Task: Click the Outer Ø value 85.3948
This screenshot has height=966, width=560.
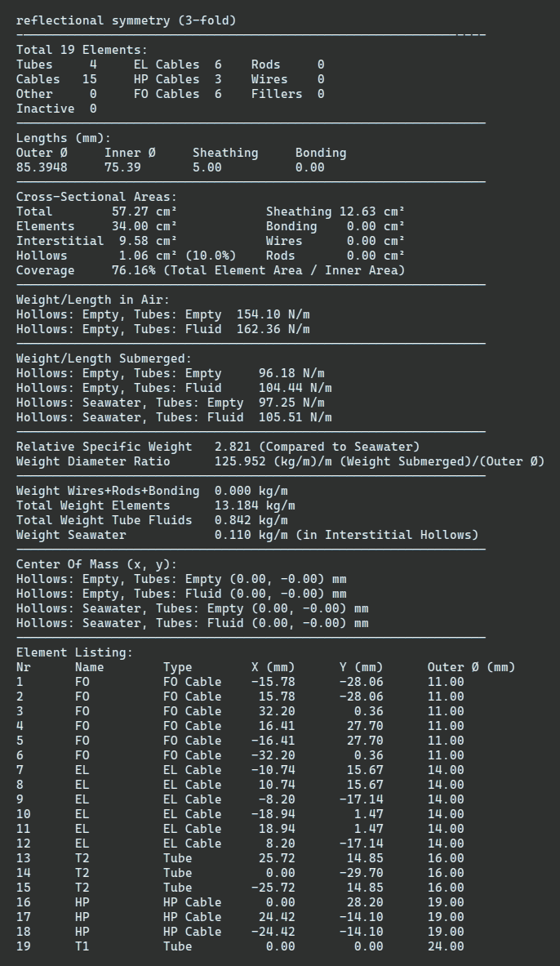Action: [x=42, y=167]
